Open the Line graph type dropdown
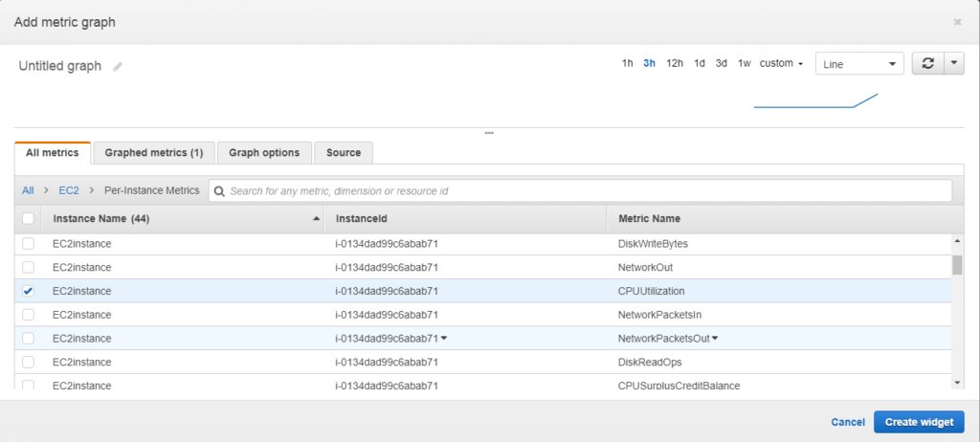The height and width of the screenshot is (442, 980). click(x=859, y=64)
